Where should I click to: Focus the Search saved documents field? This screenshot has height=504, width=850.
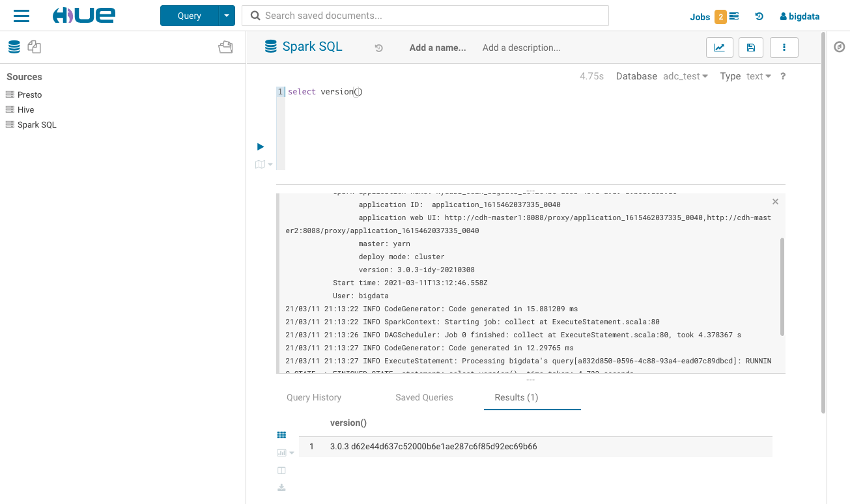pyautogui.click(x=425, y=16)
